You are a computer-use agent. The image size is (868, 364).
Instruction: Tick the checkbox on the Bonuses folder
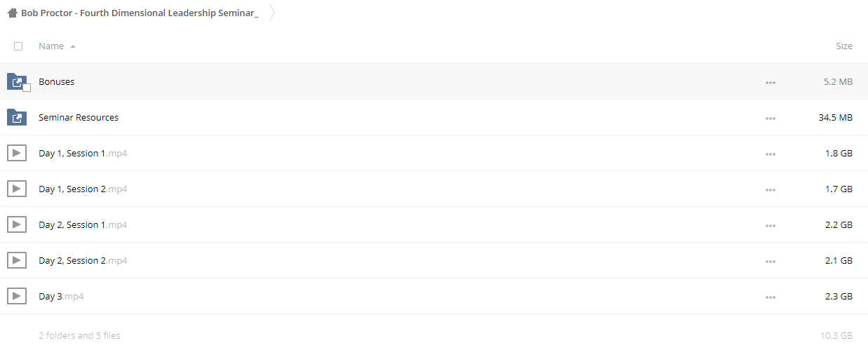click(x=27, y=88)
